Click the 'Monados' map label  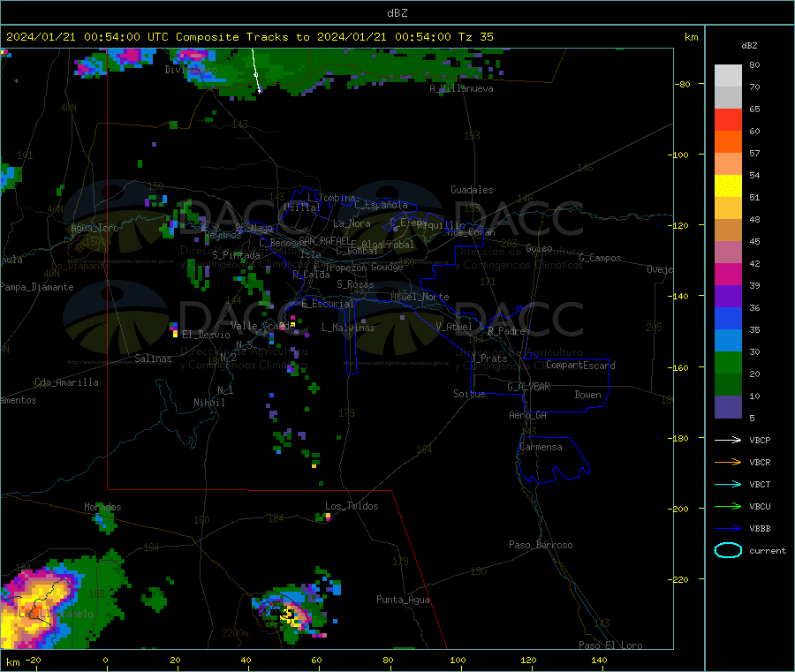(102, 507)
